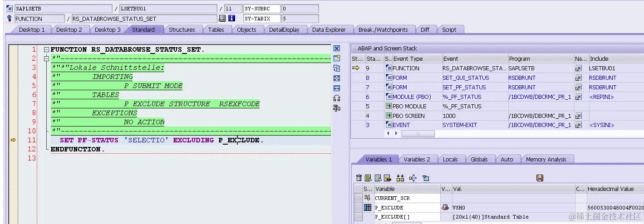This screenshot has height=224, width=644.
Task: Open the Data Explorer tab
Action: pos(329,29)
